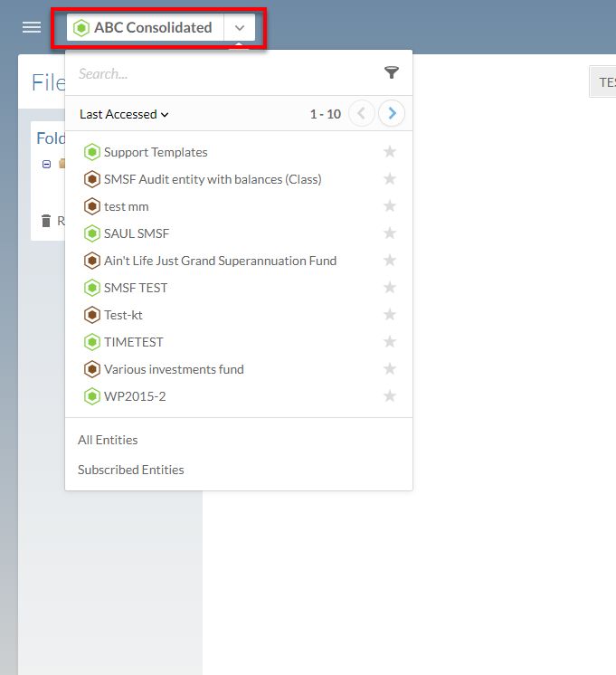Select the test mm entity
616x675 pixels.
point(126,206)
